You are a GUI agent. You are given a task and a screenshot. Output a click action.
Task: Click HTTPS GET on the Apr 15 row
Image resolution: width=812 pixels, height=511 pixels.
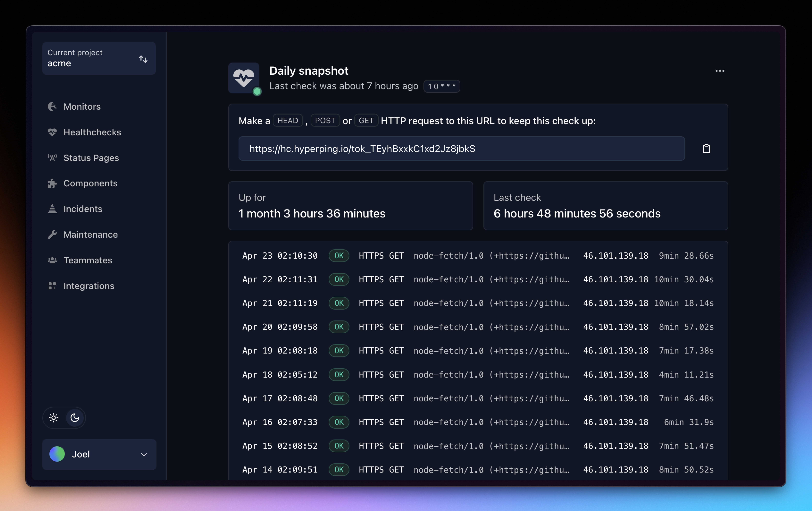tap(381, 446)
